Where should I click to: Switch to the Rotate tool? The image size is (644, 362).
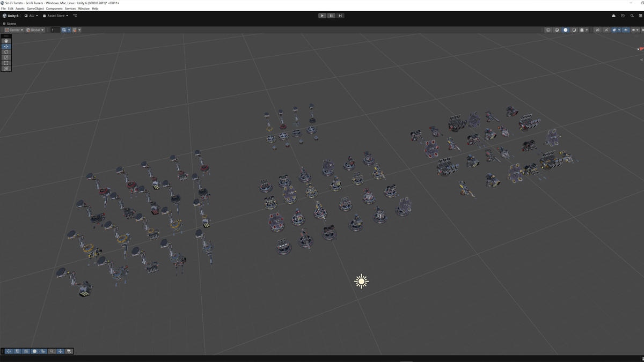tap(6, 51)
